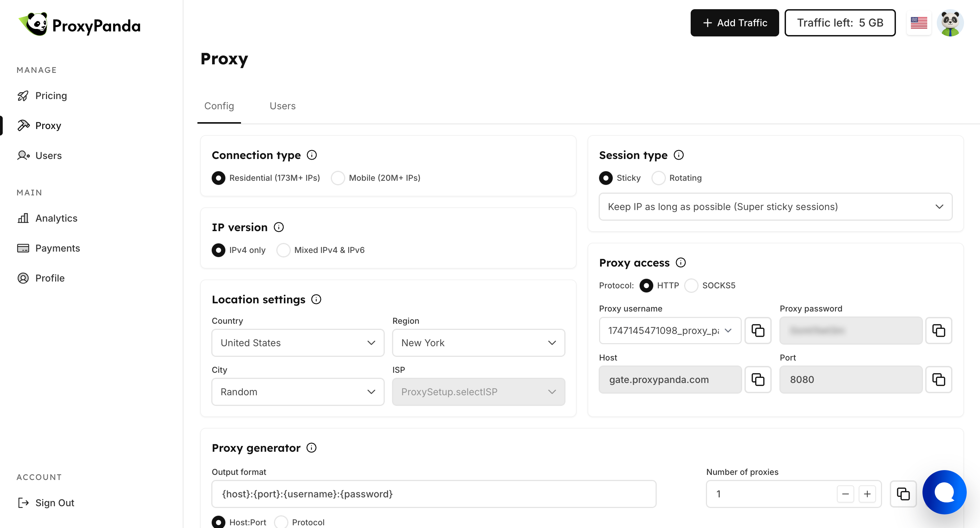Click the Session type info icon
The image size is (980, 528).
click(x=679, y=155)
